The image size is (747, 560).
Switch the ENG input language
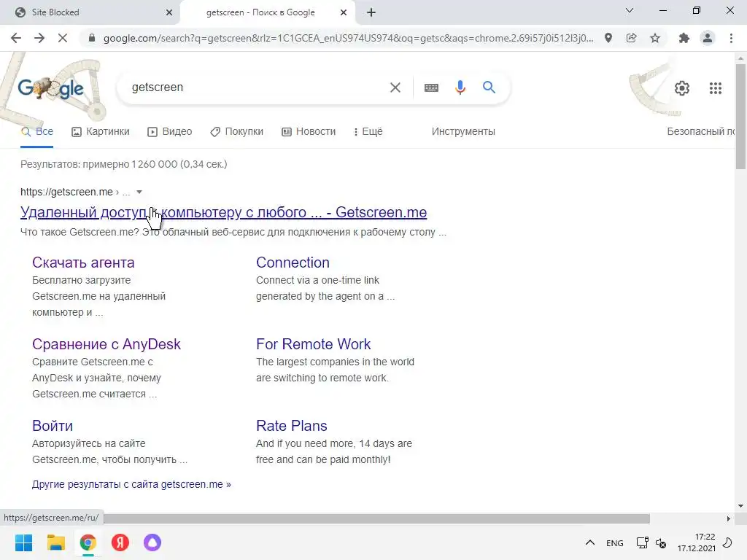tap(614, 542)
